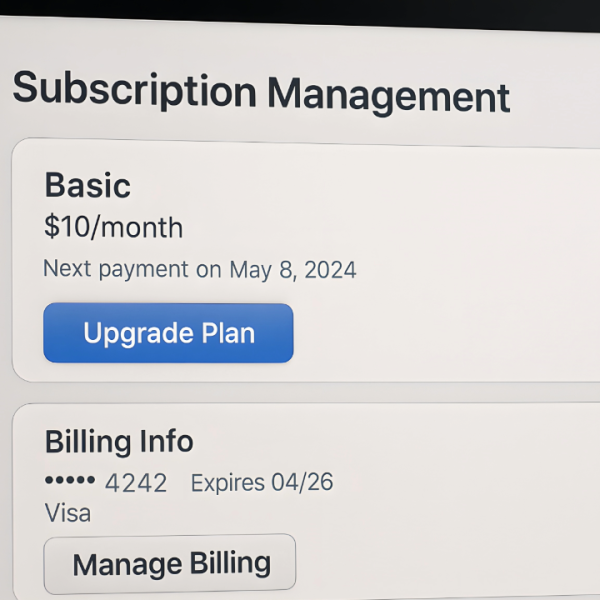Click the card ending 4242
The image size is (600, 600).
point(136,484)
